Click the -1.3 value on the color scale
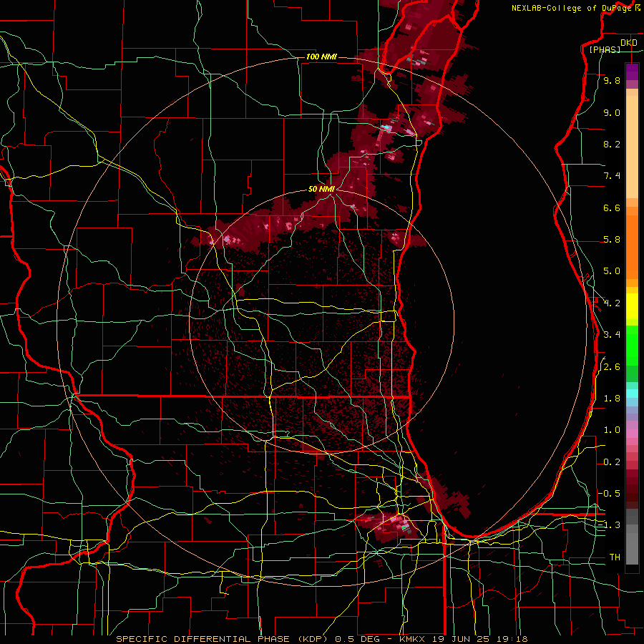 610,525
